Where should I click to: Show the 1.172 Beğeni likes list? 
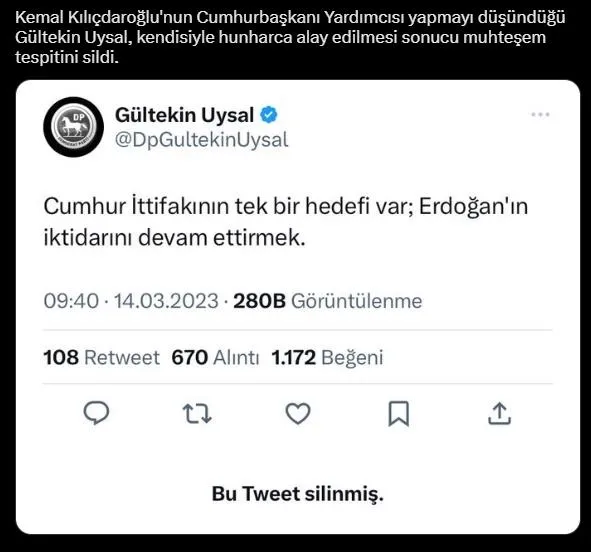pyautogui.click(x=327, y=357)
